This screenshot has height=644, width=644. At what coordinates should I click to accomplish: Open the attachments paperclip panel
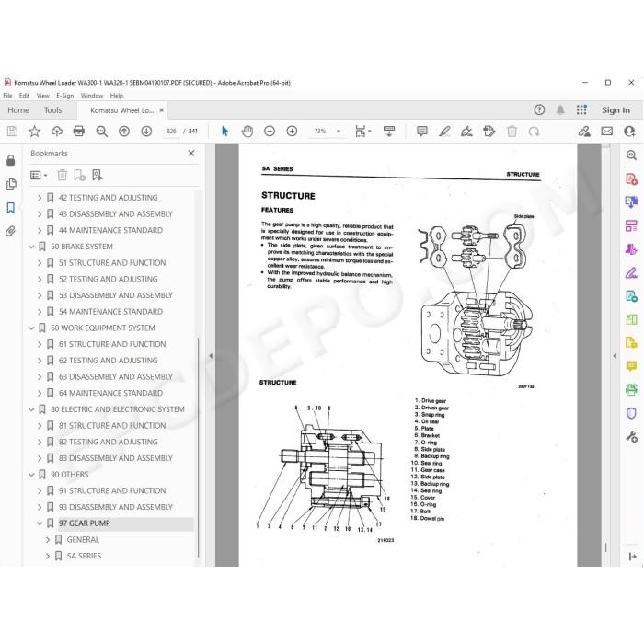pos(11,231)
